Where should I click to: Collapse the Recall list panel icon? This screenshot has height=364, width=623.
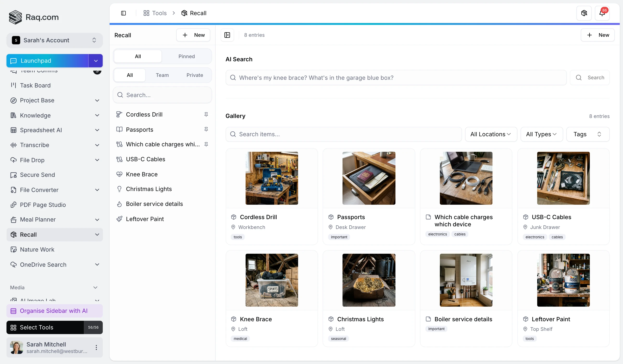pyautogui.click(x=227, y=35)
